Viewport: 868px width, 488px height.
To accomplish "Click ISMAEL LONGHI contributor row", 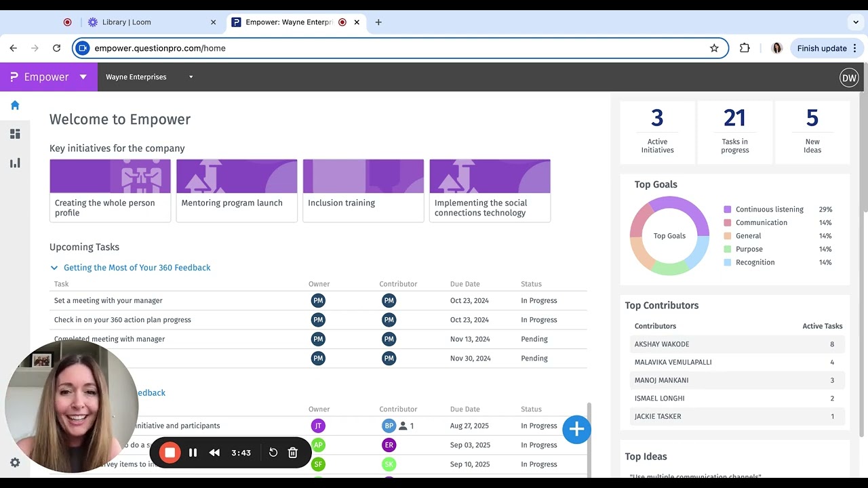I will pos(738,399).
